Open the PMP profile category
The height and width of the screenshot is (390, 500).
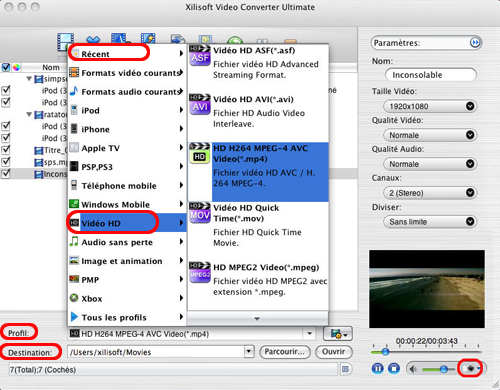click(127, 279)
